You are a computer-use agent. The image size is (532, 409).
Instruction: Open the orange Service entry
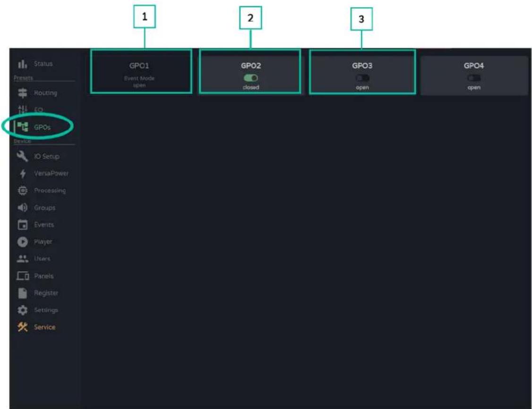coord(44,327)
